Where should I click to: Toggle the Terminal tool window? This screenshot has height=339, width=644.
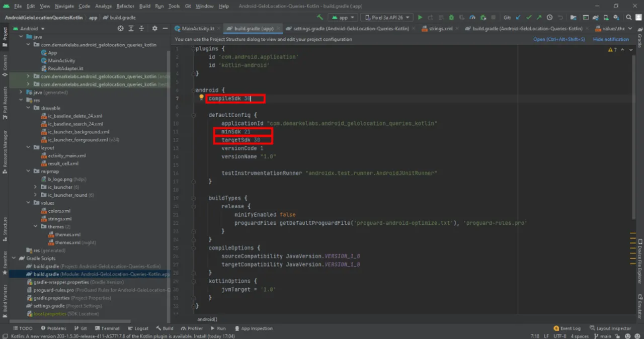click(x=107, y=328)
